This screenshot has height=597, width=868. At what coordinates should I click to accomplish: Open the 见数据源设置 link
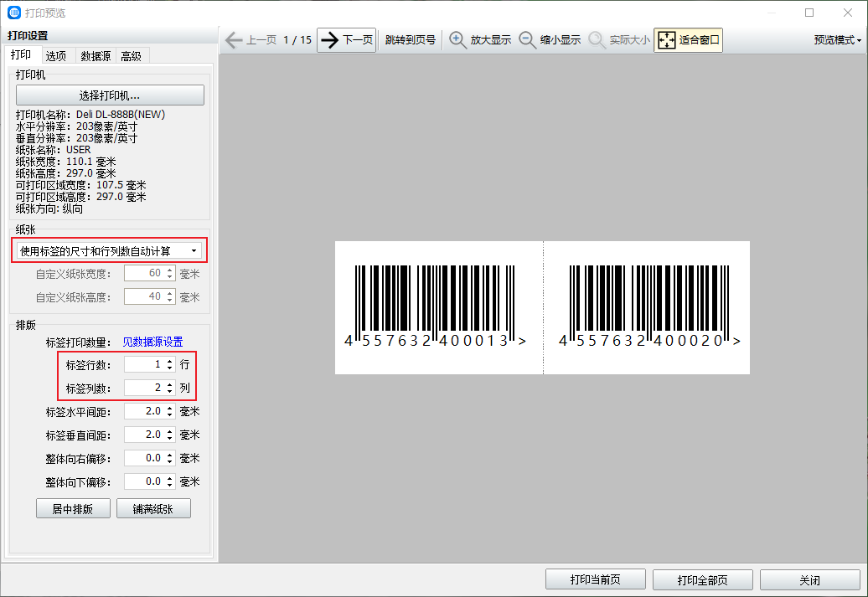coord(152,342)
